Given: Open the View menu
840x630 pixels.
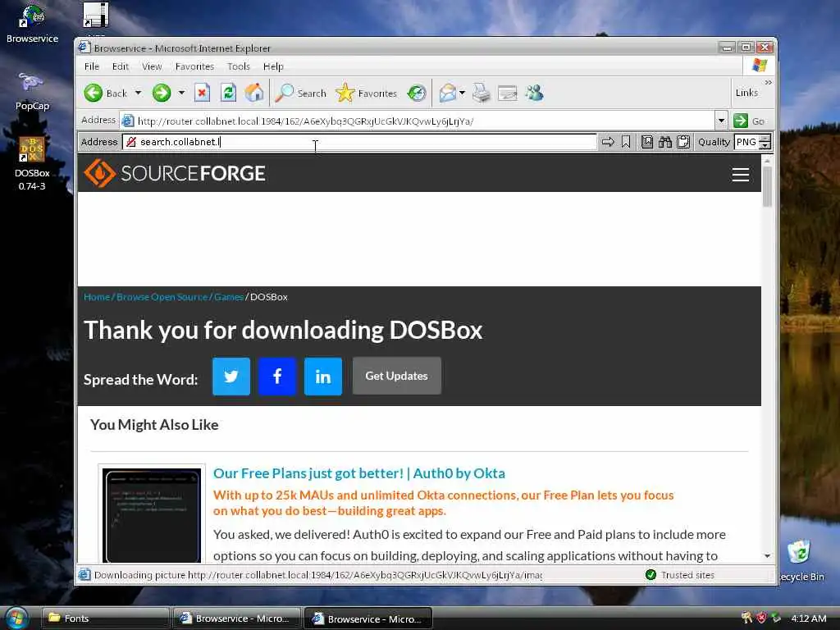Looking at the screenshot, I should pos(152,66).
